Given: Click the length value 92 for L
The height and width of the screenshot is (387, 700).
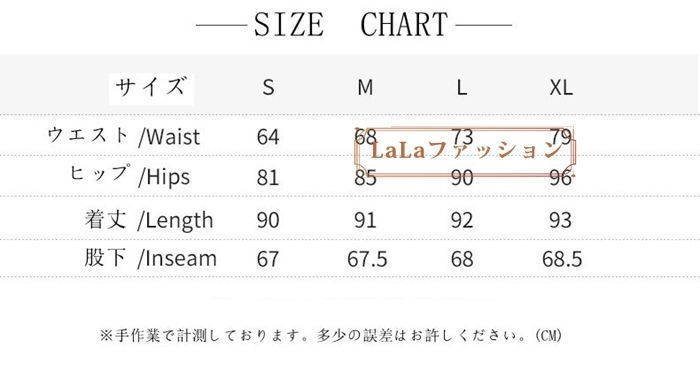Looking at the screenshot, I should click(462, 221).
